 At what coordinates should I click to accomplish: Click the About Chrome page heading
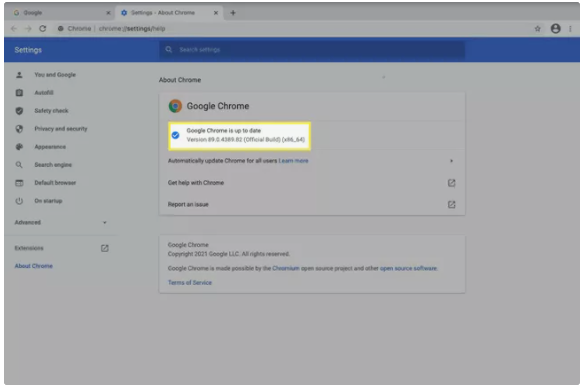[x=180, y=80]
